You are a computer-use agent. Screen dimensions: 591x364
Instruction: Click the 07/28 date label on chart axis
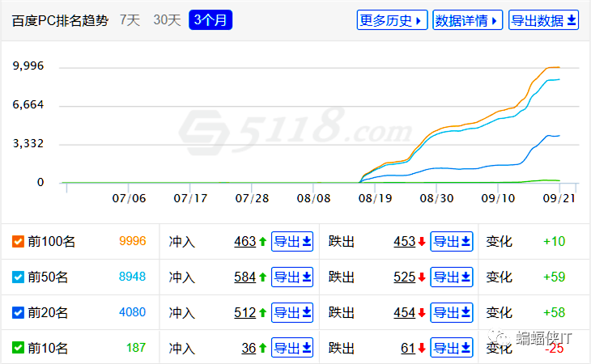pos(252,198)
